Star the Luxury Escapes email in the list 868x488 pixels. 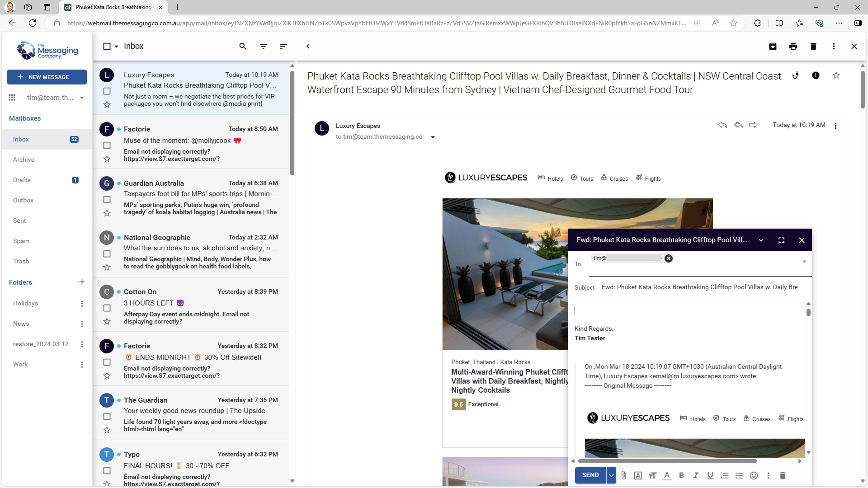[x=107, y=105]
